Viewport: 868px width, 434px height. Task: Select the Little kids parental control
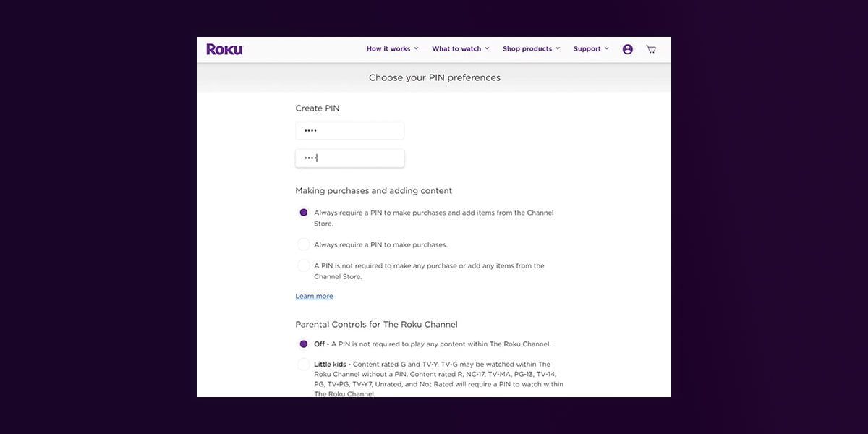[x=304, y=365]
